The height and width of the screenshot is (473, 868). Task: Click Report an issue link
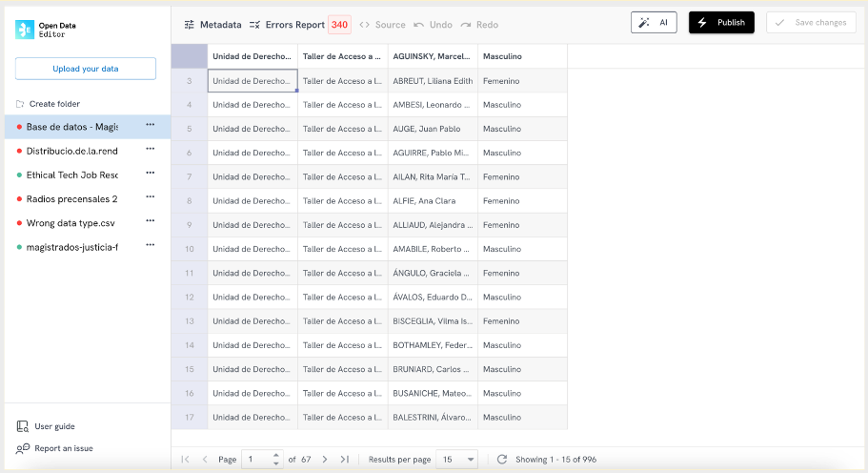[x=54, y=448]
